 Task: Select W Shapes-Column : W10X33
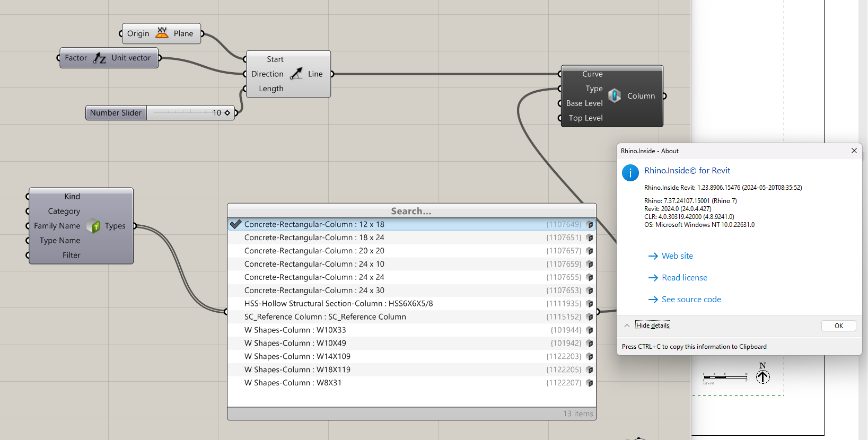(x=411, y=330)
